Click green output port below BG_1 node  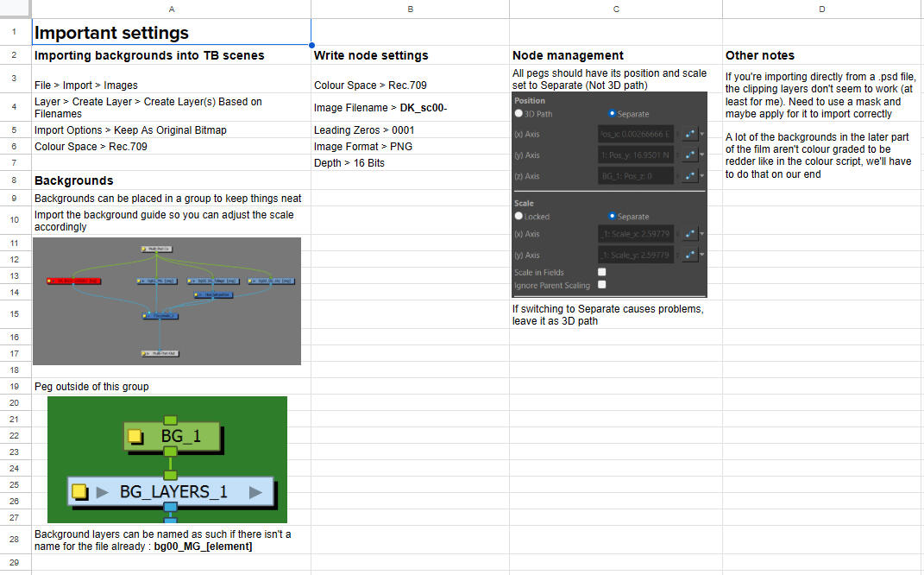pos(171,452)
